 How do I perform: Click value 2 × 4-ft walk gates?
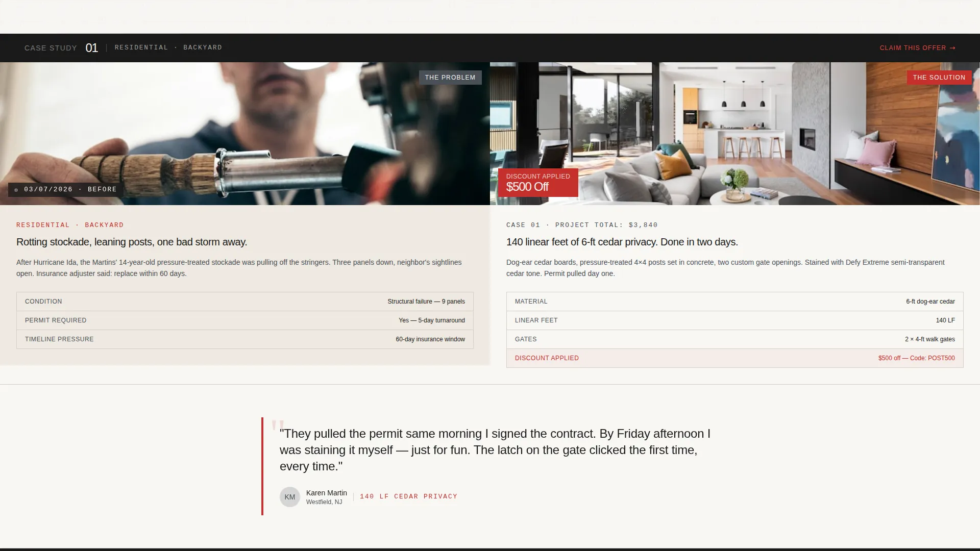pos(930,339)
